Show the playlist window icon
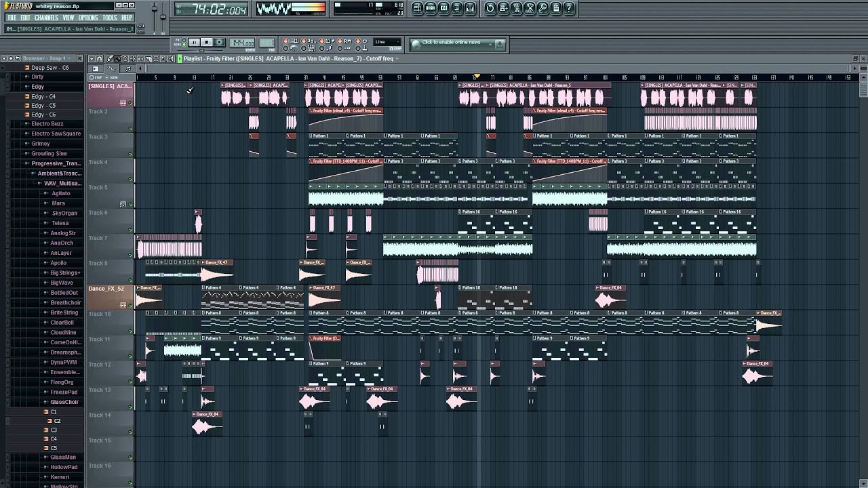This screenshot has width=868, height=488. pyautogui.click(x=418, y=8)
